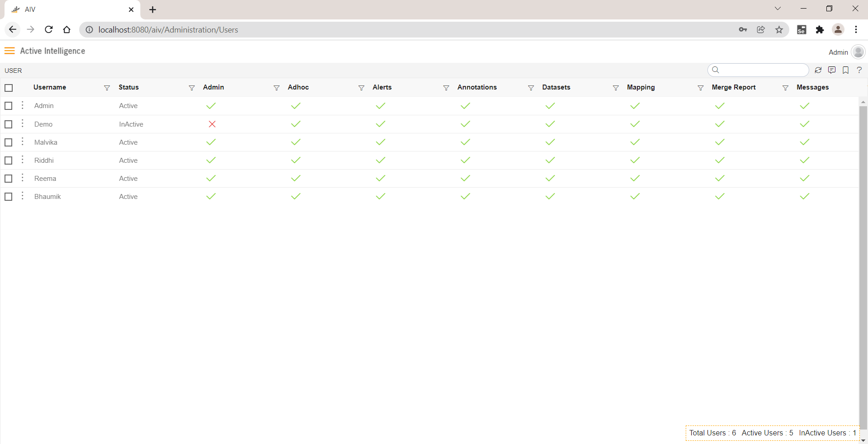Viewport: 868px width, 444px height.
Task: Select the AIV browser tab
Action: click(72, 9)
